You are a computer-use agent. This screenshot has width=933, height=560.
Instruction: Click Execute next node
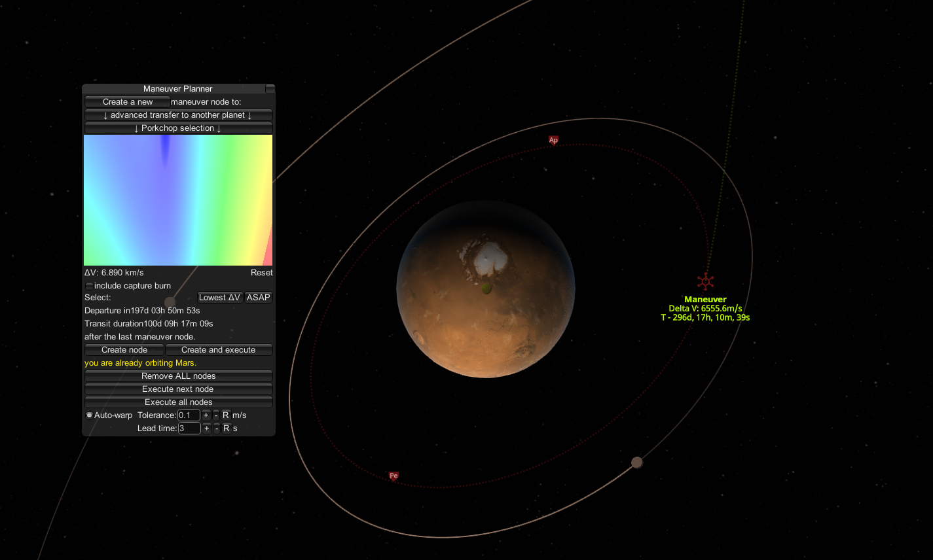(178, 389)
